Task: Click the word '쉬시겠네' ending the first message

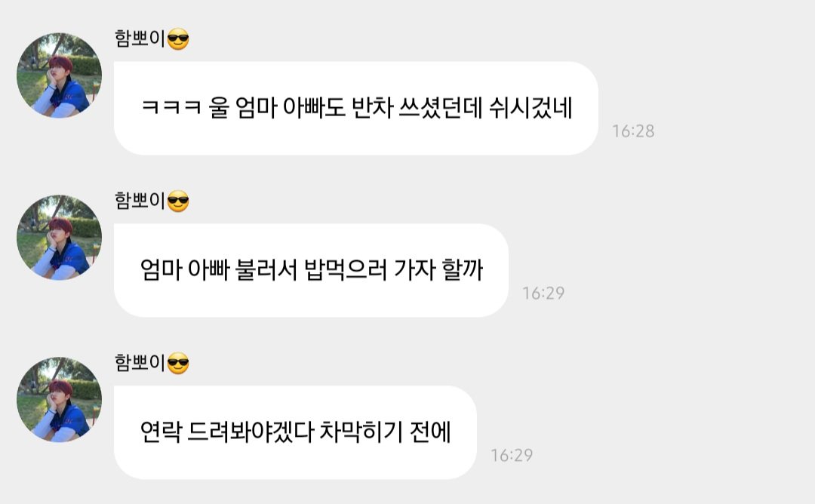Action: [x=531, y=108]
